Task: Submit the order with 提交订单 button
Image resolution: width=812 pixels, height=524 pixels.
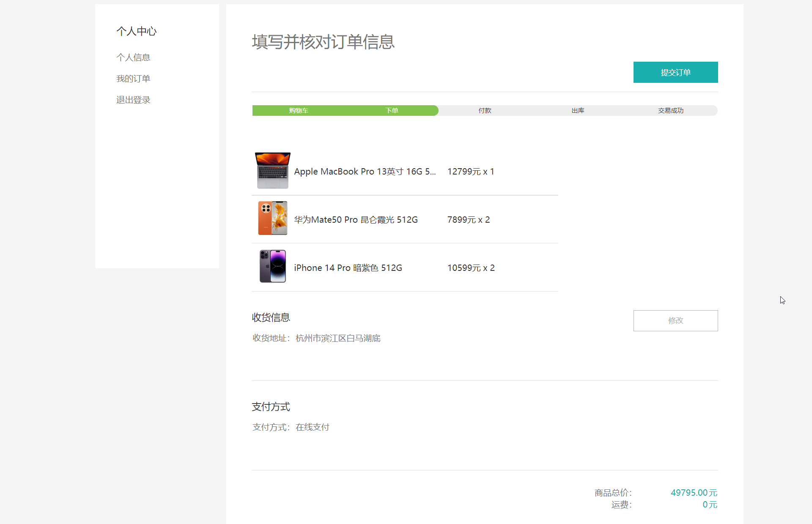Action: tap(675, 72)
